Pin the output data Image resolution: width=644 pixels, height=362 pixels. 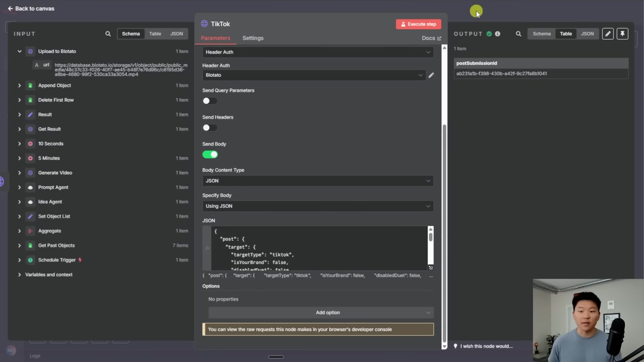(622, 34)
